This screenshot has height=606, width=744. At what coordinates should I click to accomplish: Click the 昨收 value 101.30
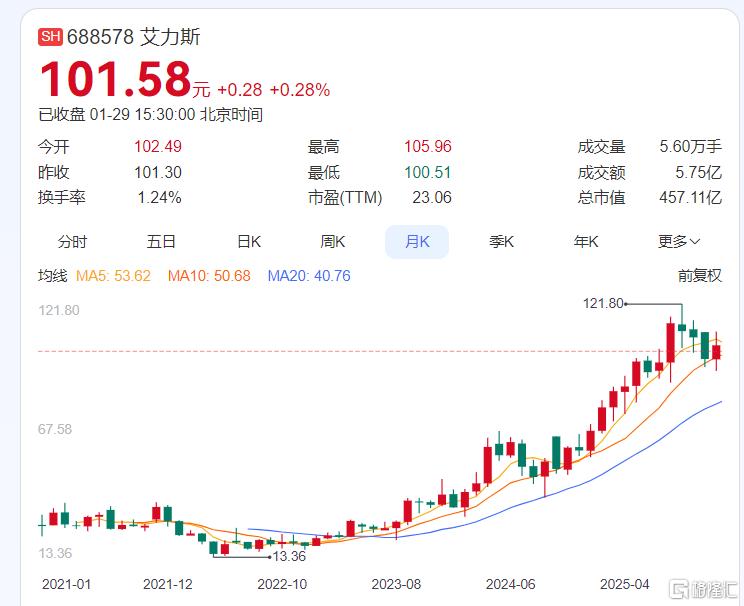[158, 172]
